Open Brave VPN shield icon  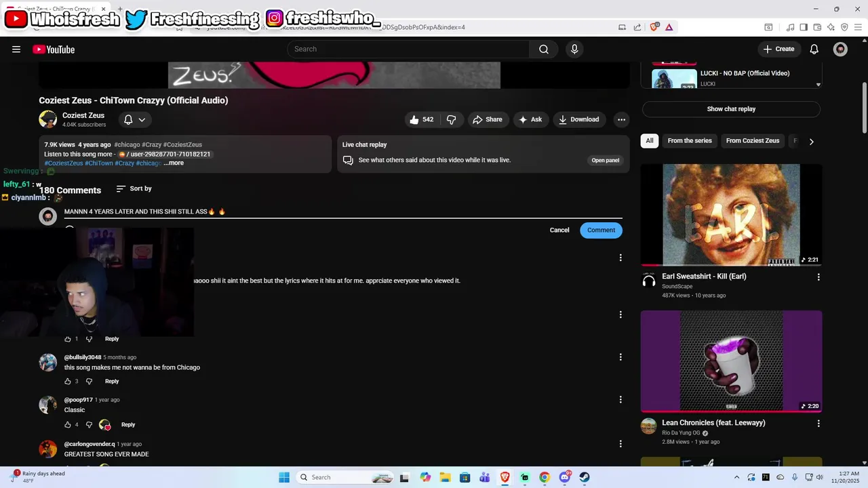[844, 27]
